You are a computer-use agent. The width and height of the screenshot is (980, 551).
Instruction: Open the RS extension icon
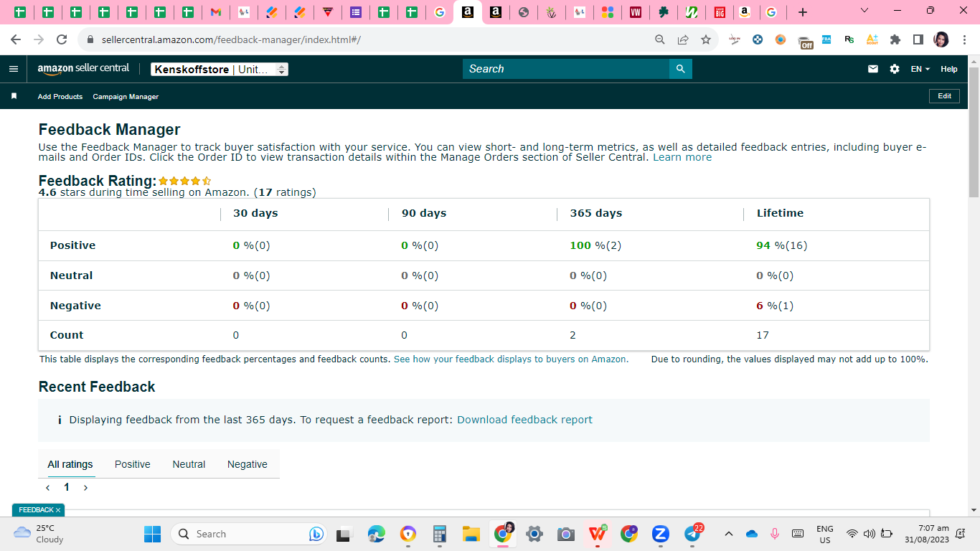point(849,39)
